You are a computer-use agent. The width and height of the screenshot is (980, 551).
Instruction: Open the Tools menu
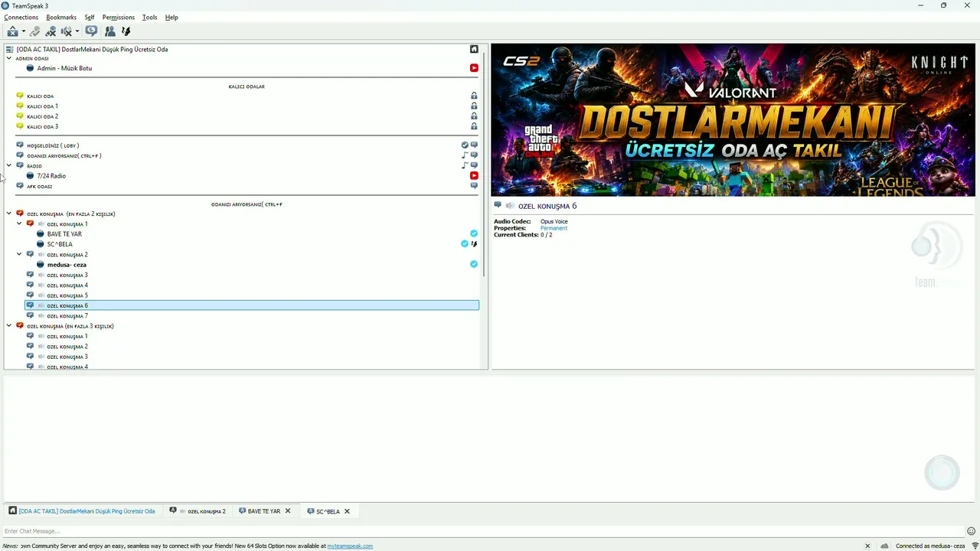coord(149,17)
